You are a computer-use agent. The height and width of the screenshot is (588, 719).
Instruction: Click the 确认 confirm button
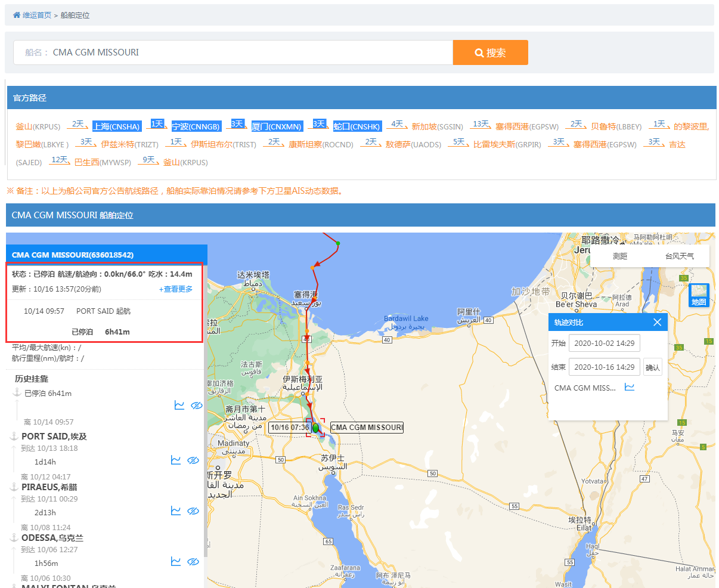(652, 367)
